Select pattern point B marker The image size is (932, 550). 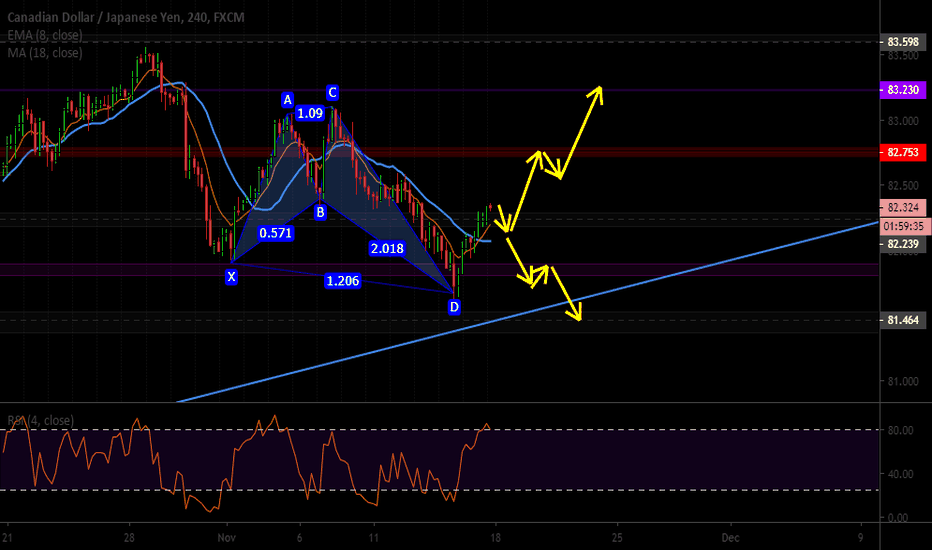320,212
